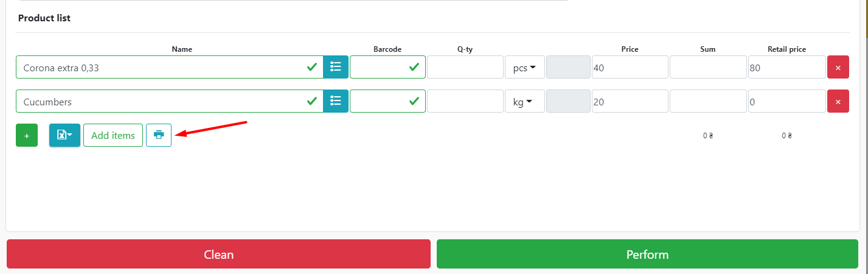Focus the barcode field for Corona extra
Screen dimensions: 868x274
click(x=380, y=67)
